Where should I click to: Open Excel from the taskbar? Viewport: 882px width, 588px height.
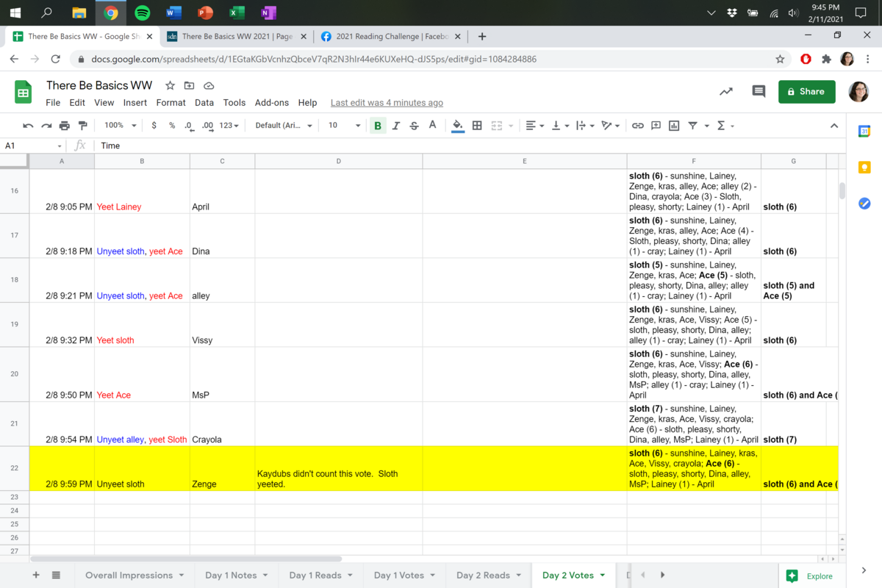pyautogui.click(x=236, y=12)
